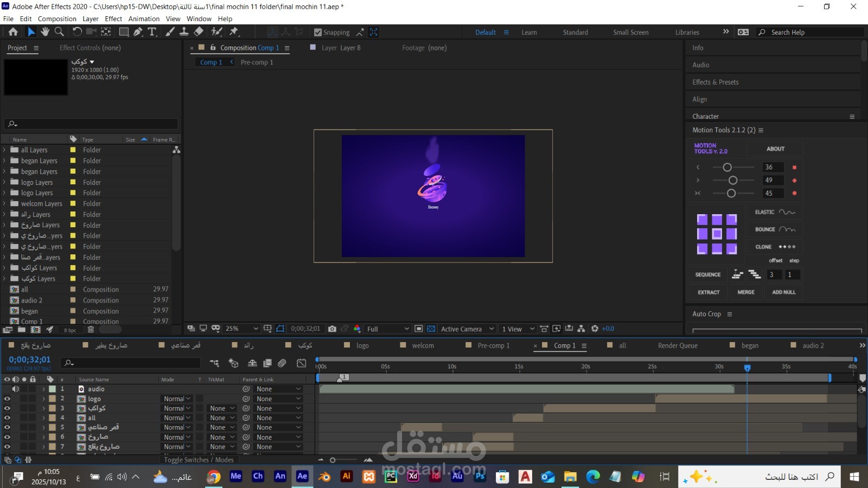Select the Brush tool
Viewport: 868px width, 488px height.
(x=170, y=32)
